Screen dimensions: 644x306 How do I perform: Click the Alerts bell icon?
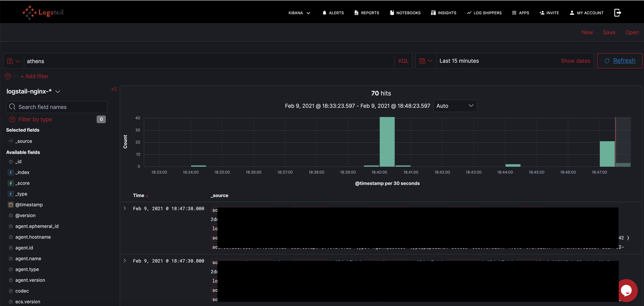[324, 13]
